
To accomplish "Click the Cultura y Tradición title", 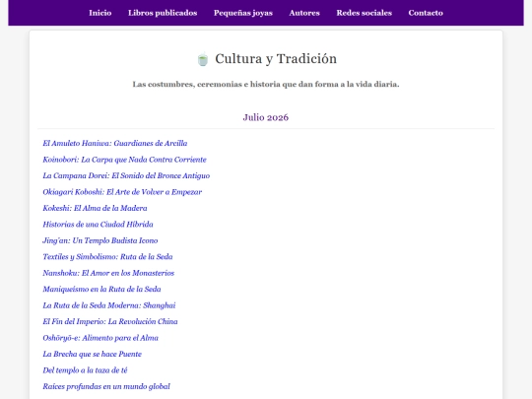I will (x=276, y=59).
